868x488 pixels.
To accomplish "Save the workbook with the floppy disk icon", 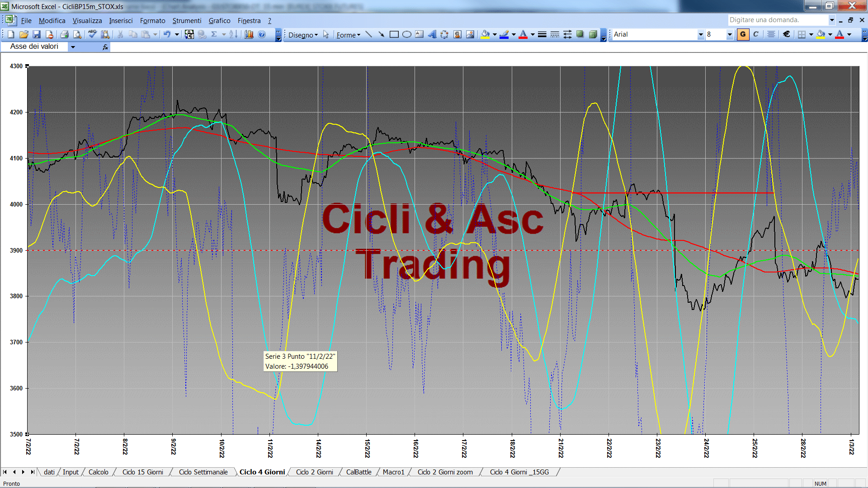I will point(37,34).
